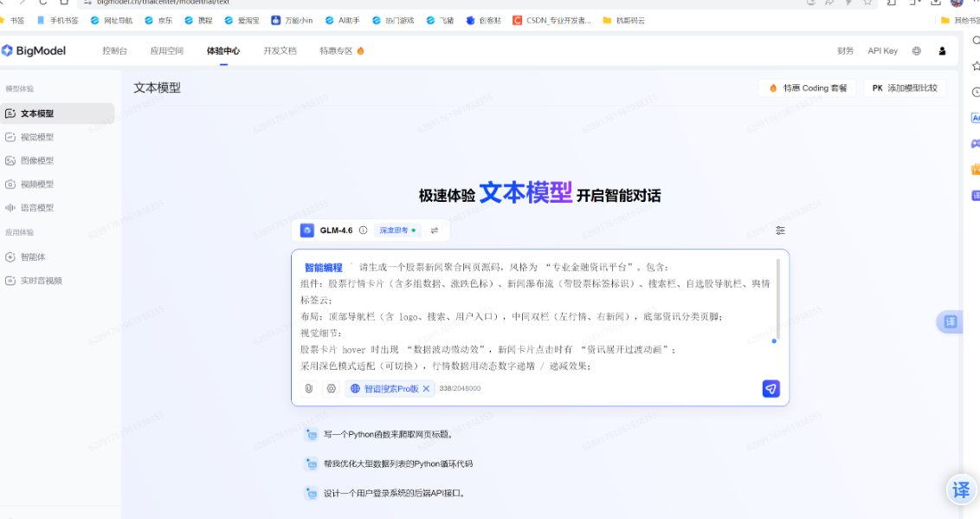Image resolution: width=980 pixels, height=519 pixels.
Task: Click the paperclip attachment icon
Action: tap(308, 389)
